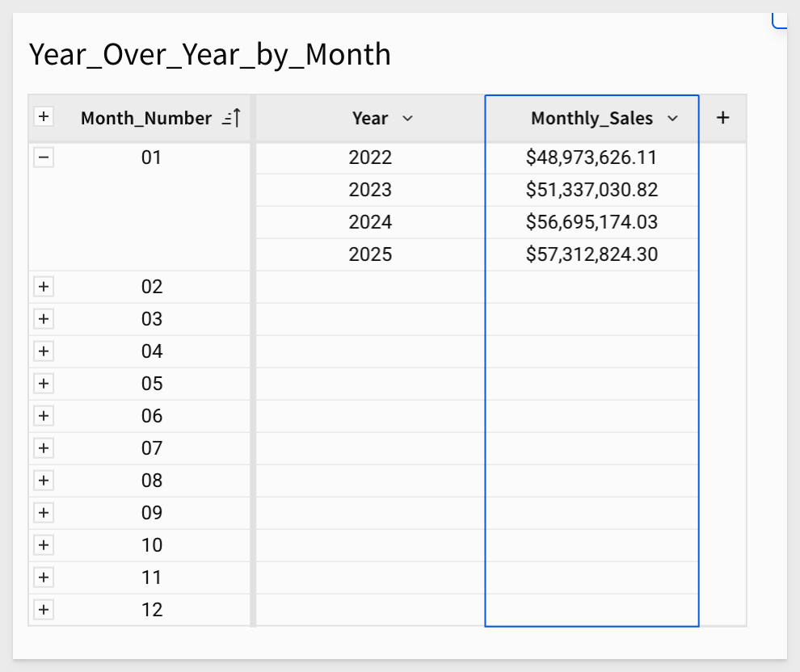Click the $48,973,626.11 sales cell

click(592, 157)
